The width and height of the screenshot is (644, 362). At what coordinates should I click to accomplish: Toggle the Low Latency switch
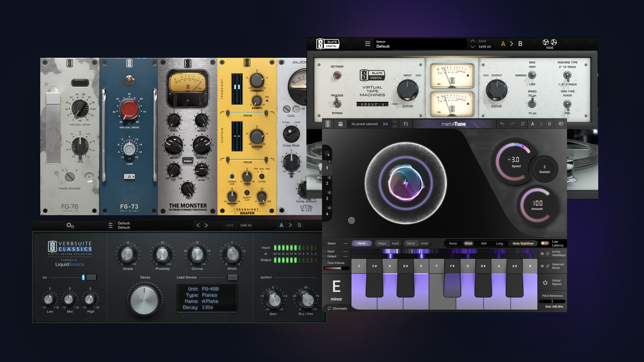(545, 243)
